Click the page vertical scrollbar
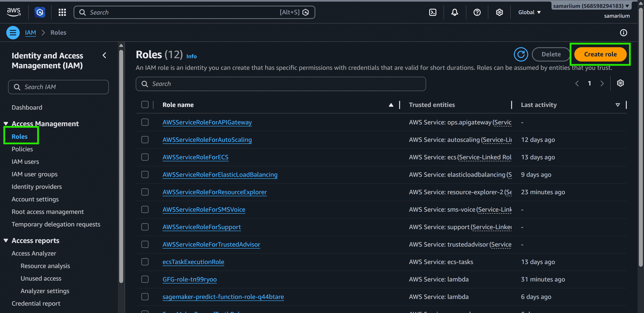The width and height of the screenshot is (644, 313). point(640,137)
